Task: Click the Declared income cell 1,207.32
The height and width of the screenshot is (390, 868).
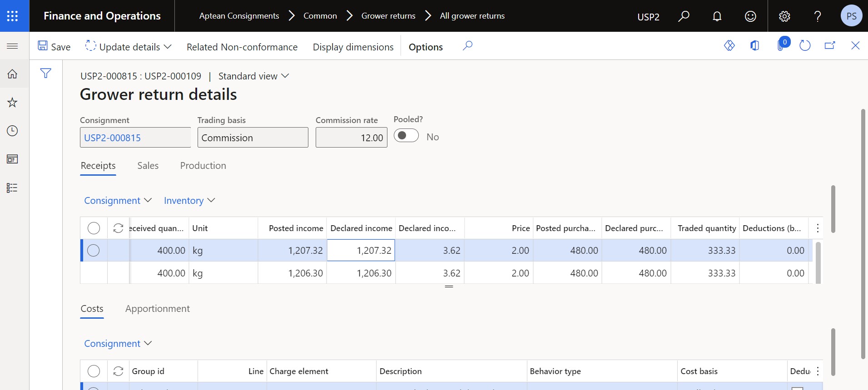Action: [361, 251]
